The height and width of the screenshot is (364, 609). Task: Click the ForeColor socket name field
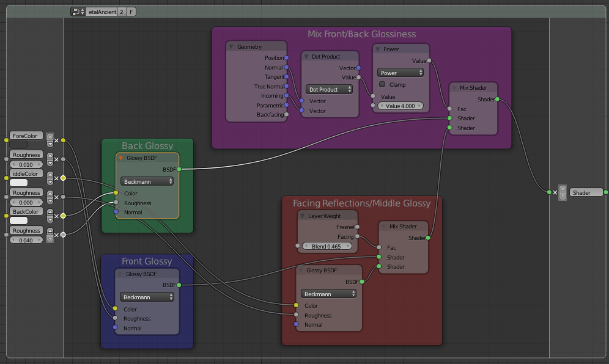(x=26, y=136)
